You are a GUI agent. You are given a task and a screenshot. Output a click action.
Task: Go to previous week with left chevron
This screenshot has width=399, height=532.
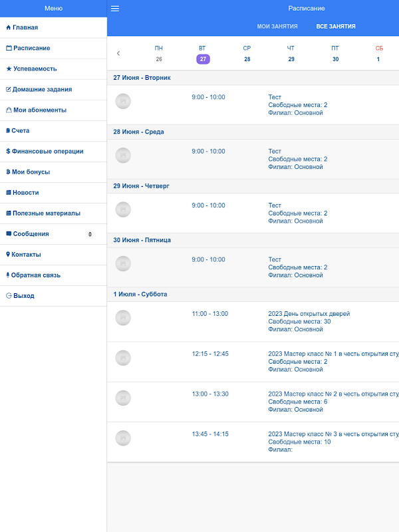118,53
